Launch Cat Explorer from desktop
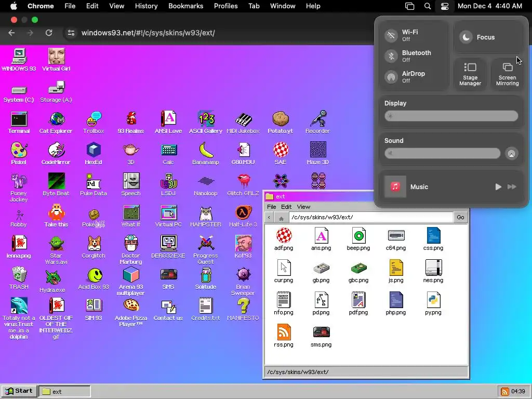Image resolution: width=532 pixels, height=399 pixels. 56,123
